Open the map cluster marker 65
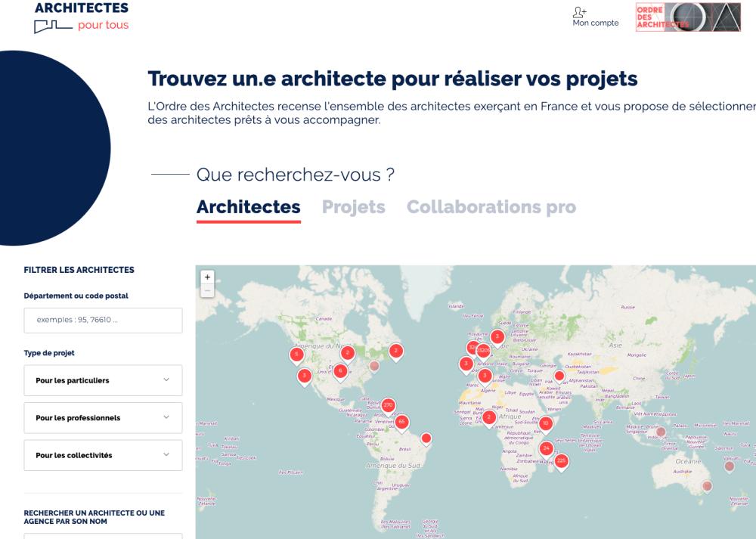The width and height of the screenshot is (756, 539). (x=401, y=423)
